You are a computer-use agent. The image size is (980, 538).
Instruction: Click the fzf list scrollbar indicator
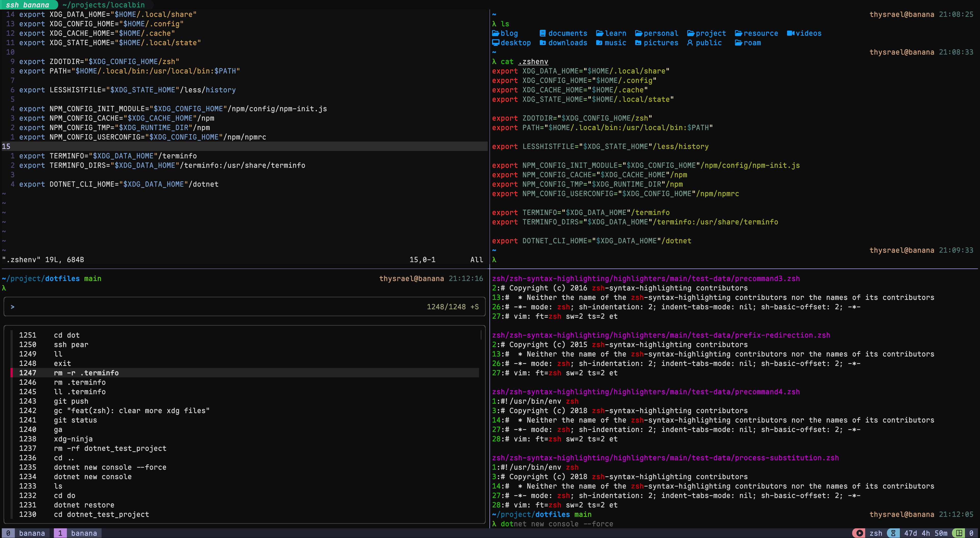coord(481,335)
